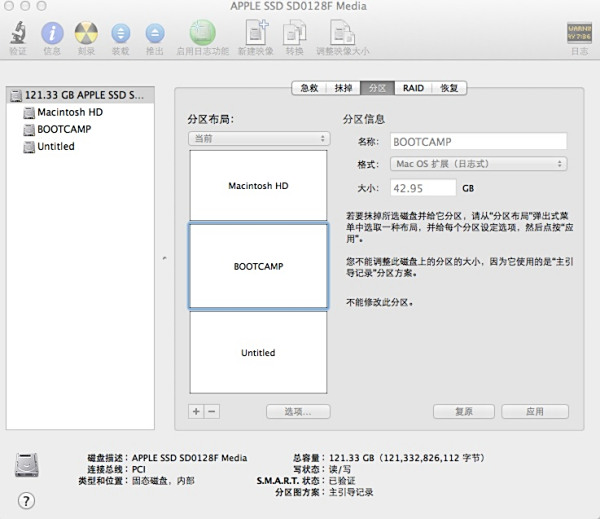Switch to the Restore (恢复) tab

coord(449,88)
